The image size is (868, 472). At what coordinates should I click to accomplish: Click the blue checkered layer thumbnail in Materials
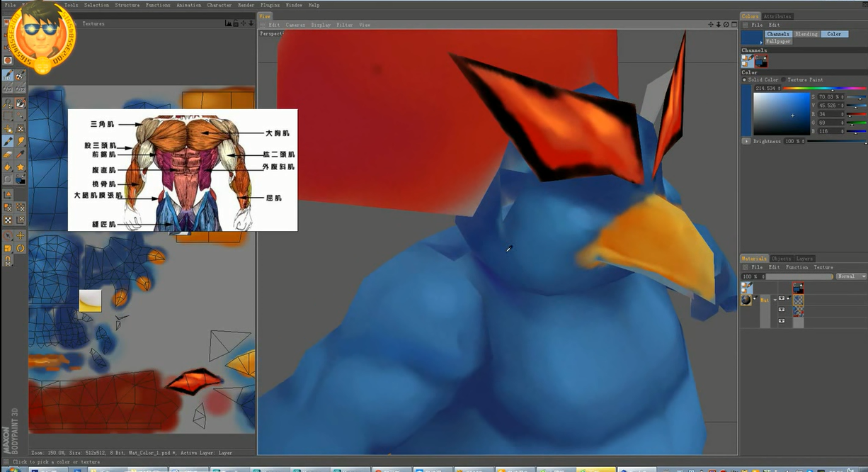798,300
